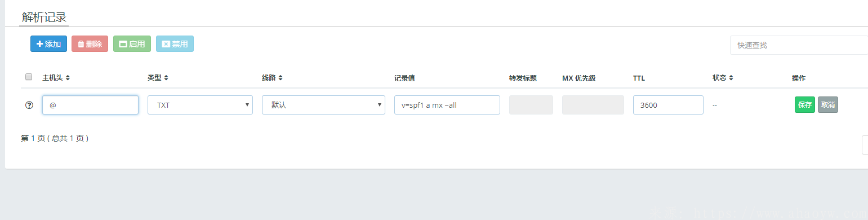Click the record value field v=spf1
Screen dimensions: 868x220
pos(447,105)
